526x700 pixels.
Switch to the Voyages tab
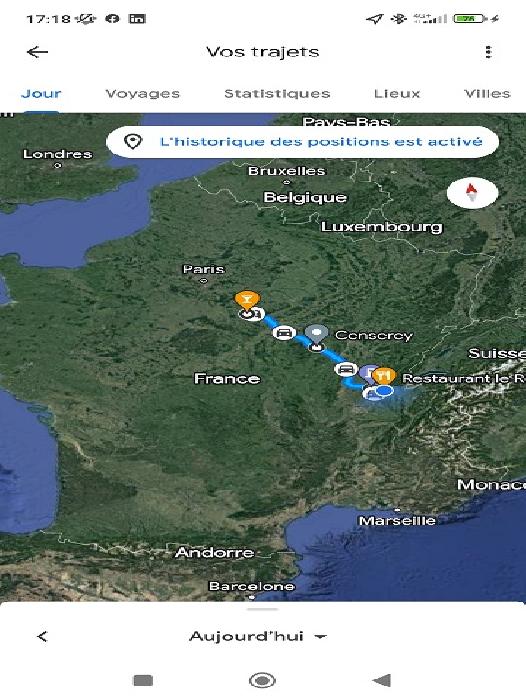point(142,94)
